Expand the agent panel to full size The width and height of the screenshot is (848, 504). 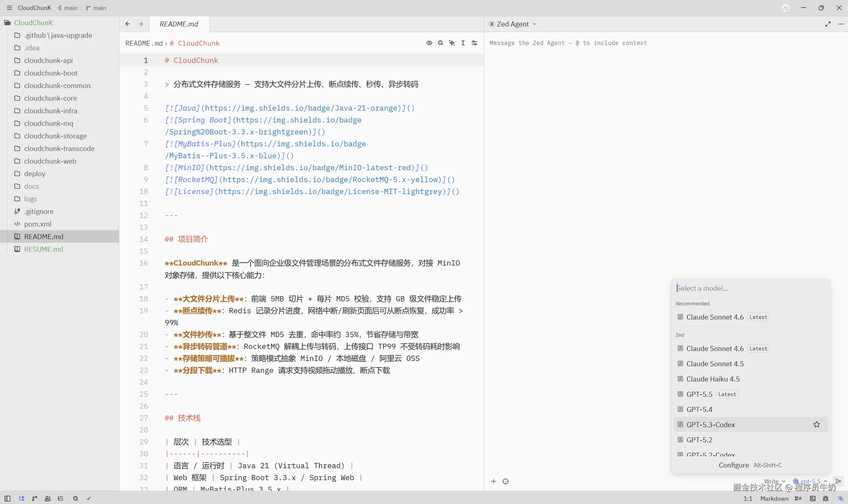[828, 24]
